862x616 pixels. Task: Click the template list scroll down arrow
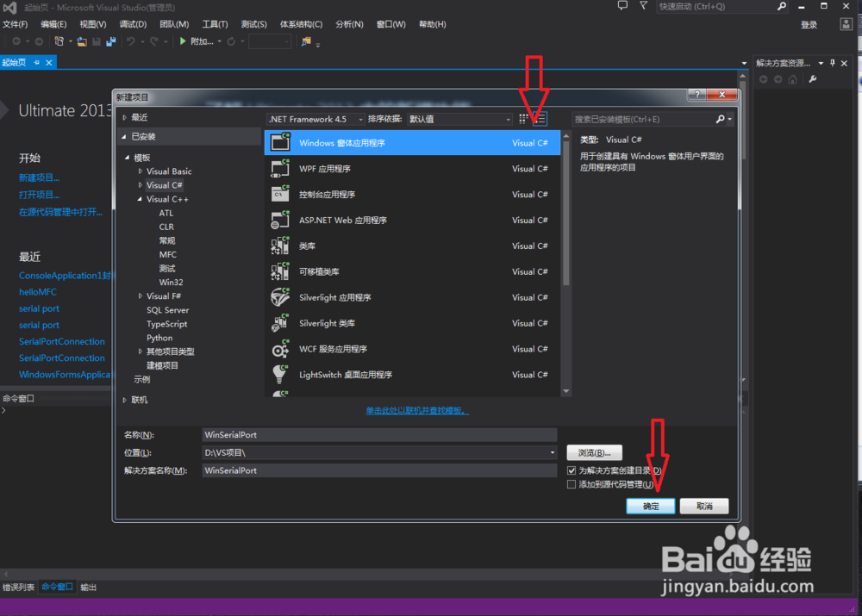[x=566, y=391]
